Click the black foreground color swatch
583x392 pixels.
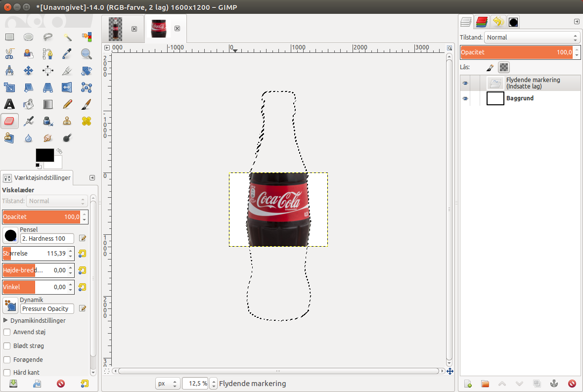coord(45,155)
